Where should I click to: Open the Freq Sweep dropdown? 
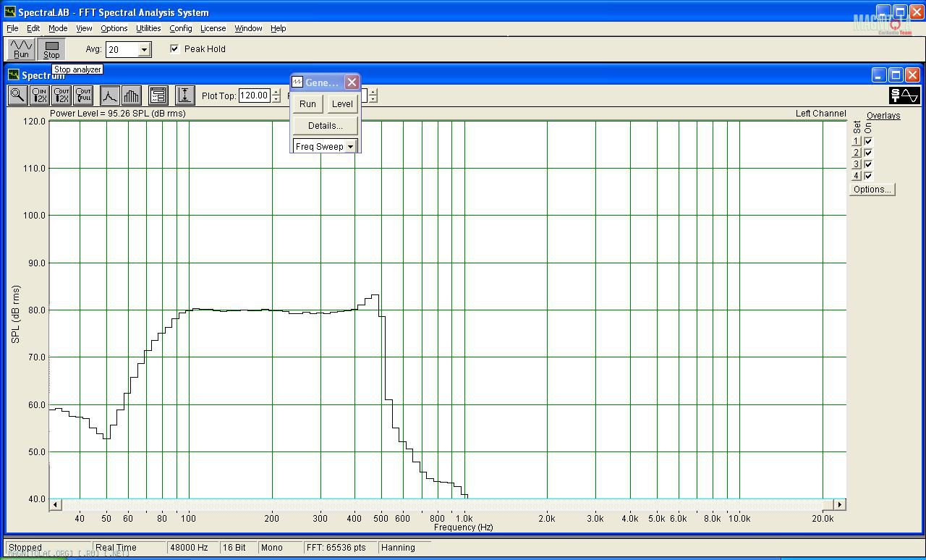[x=350, y=146]
